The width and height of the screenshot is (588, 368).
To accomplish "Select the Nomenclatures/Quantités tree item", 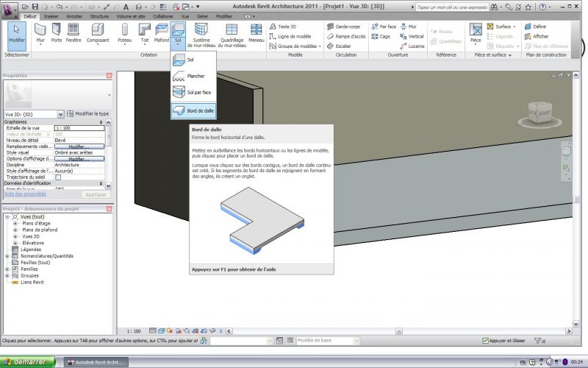I will [47, 256].
